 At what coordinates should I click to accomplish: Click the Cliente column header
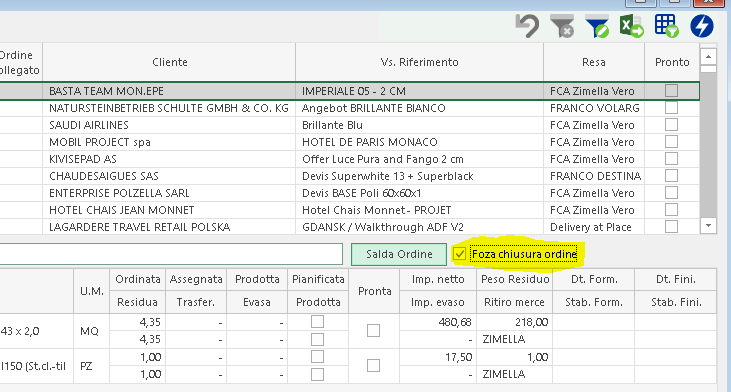coord(169,62)
